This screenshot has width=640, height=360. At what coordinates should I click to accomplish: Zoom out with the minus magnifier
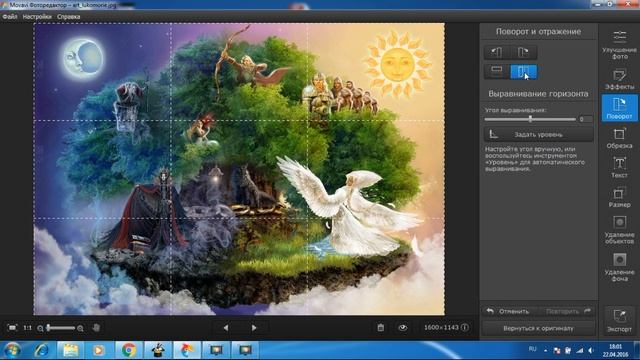point(40,328)
